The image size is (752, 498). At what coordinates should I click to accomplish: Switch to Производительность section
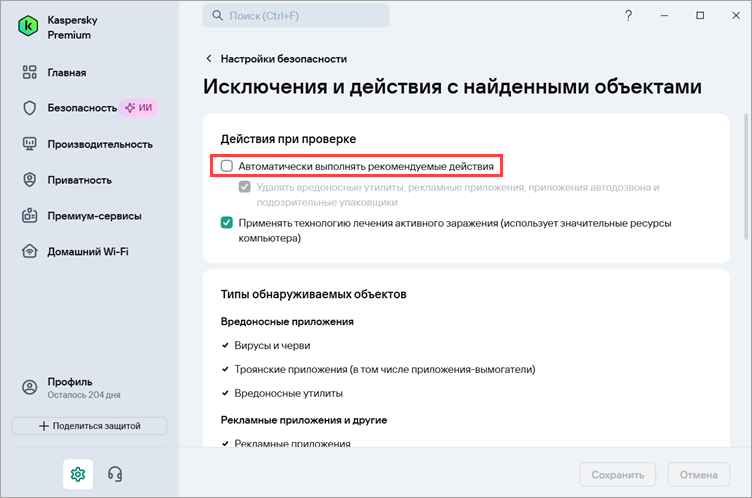pyautogui.click(x=100, y=144)
